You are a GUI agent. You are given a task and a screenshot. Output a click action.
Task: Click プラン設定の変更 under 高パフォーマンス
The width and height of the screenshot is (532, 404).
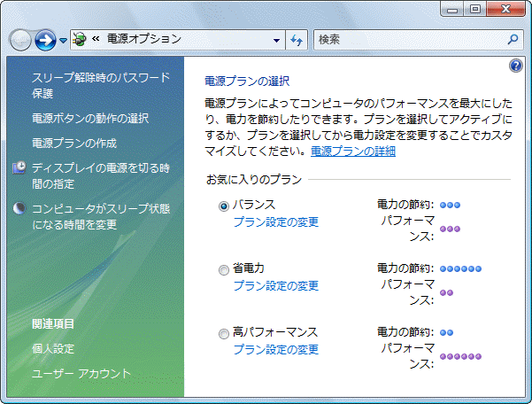click(276, 350)
